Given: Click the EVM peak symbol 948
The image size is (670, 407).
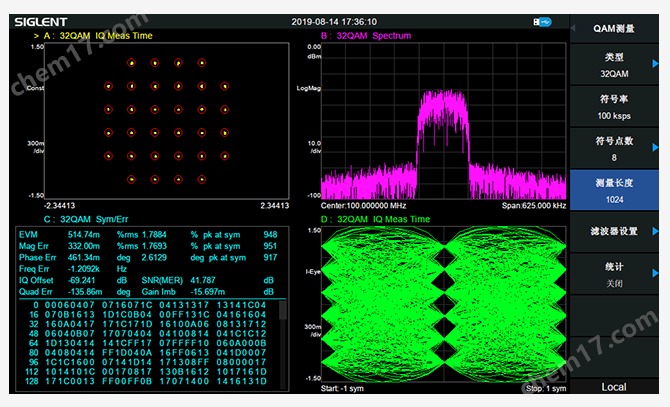Looking at the screenshot, I should (270, 235).
